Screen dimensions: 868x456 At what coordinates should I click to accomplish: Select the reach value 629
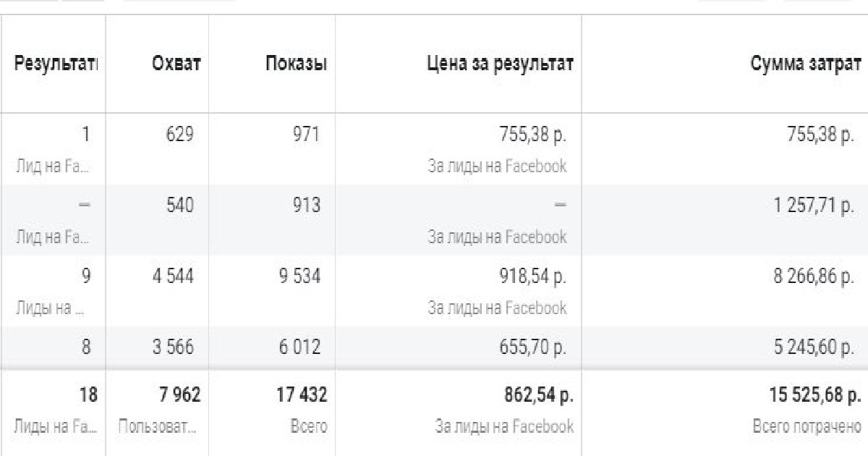179,134
